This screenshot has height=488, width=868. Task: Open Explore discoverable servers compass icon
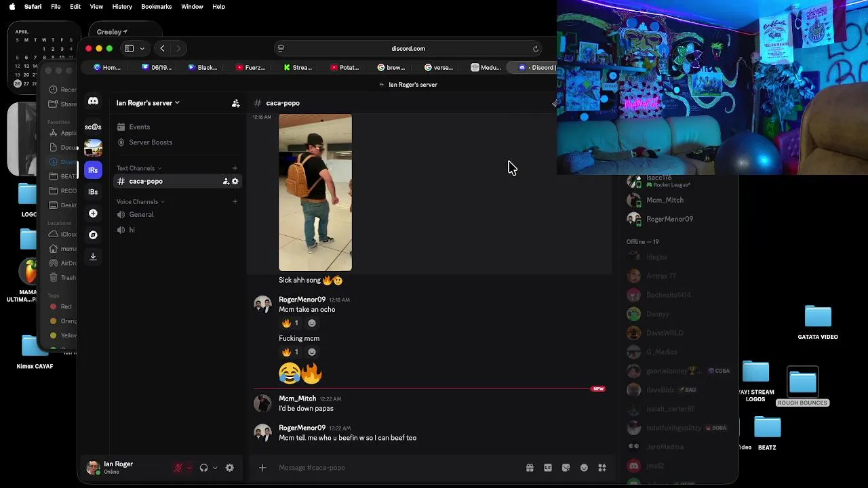[93, 235]
